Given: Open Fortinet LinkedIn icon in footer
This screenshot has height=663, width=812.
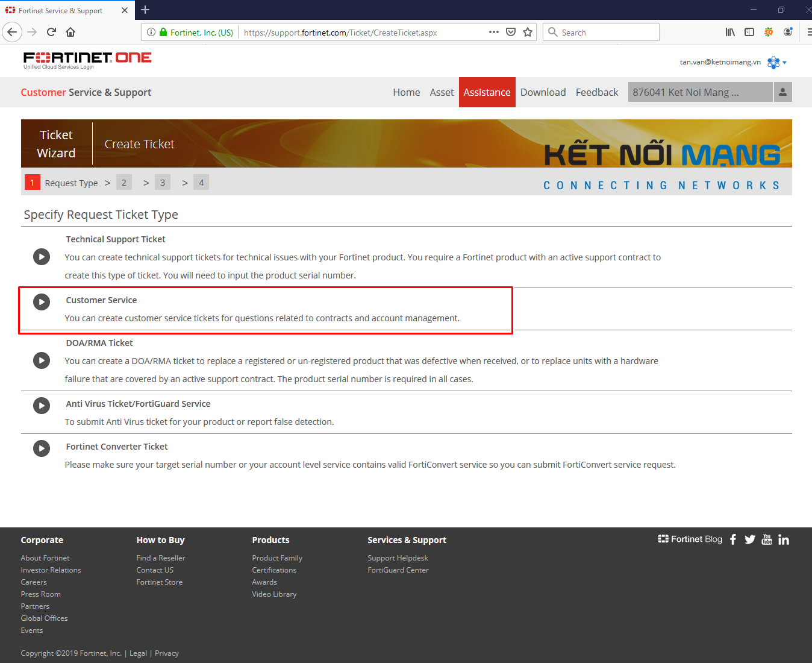Looking at the screenshot, I should tap(784, 539).
